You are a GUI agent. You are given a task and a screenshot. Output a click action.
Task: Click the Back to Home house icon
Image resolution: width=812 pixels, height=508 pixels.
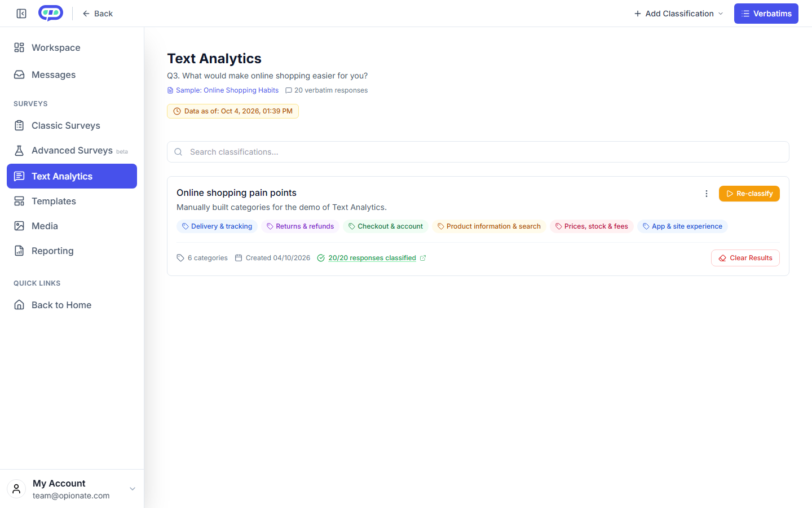pos(19,305)
